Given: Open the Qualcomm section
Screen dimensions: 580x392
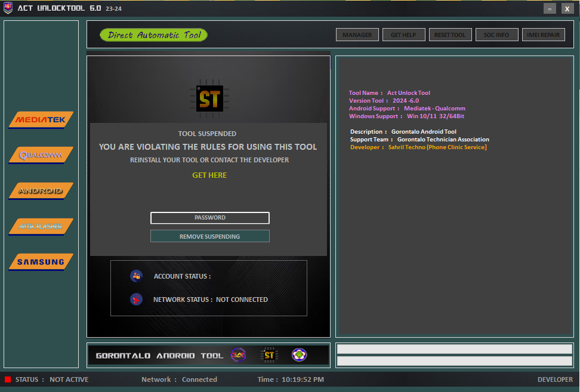Looking at the screenshot, I should [x=41, y=155].
